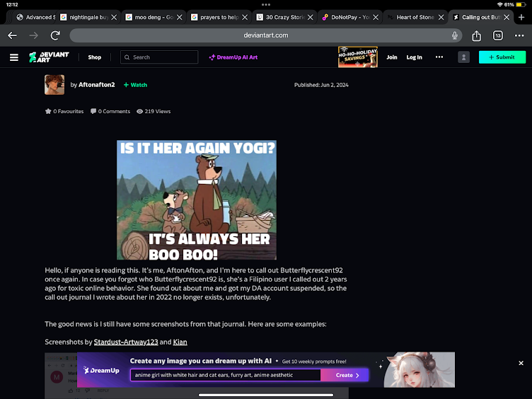Click the Favourites star icon
Viewport: 532px width, 399px height.
point(48,111)
